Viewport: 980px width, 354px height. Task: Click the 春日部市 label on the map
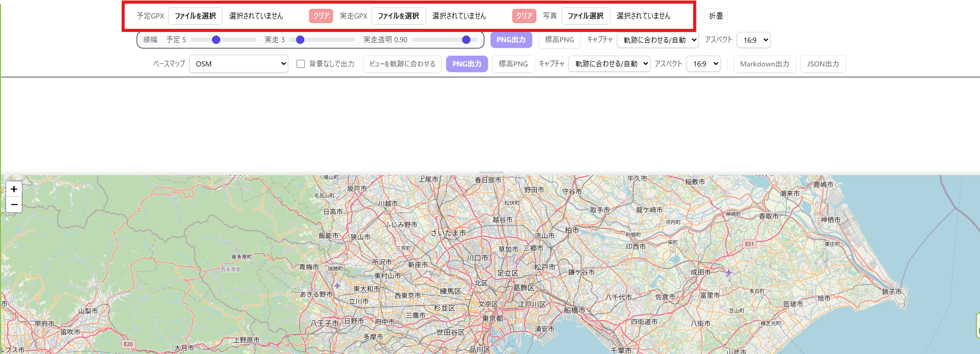click(488, 180)
